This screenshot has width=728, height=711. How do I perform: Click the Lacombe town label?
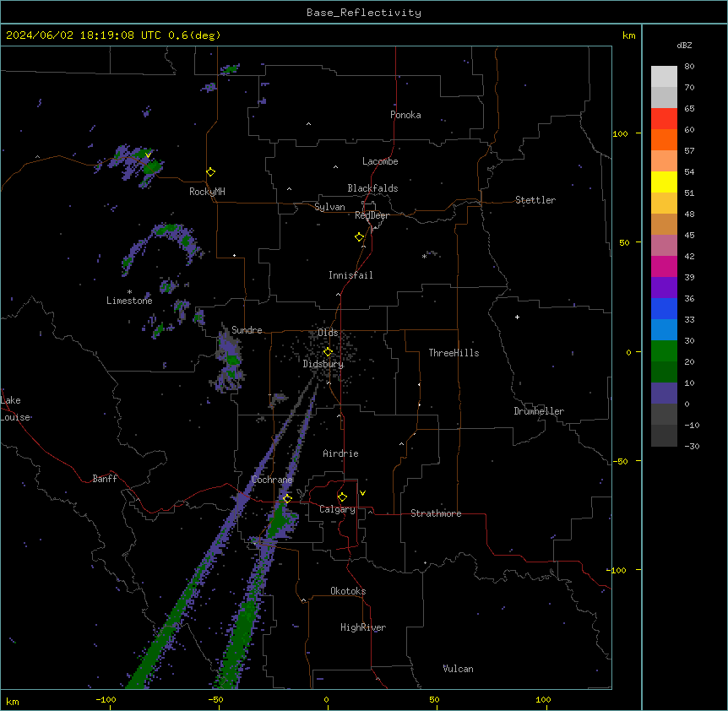pos(380,161)
